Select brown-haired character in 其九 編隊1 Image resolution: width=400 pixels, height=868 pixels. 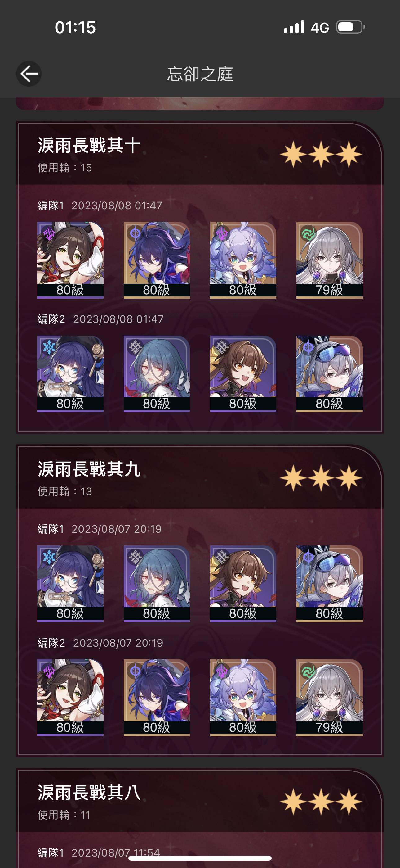(x=243, y=583)
